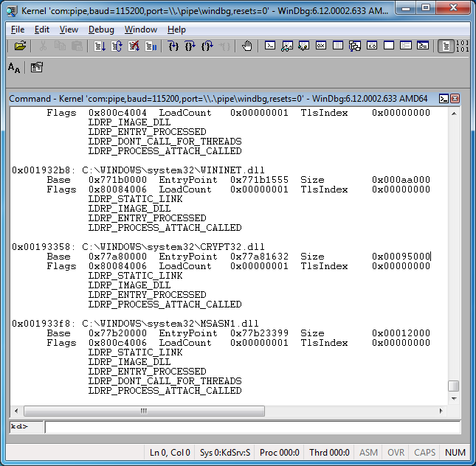Click base address 0x771b0000
The height and width of the screenshot is (466, 476).
coord(117,180)
